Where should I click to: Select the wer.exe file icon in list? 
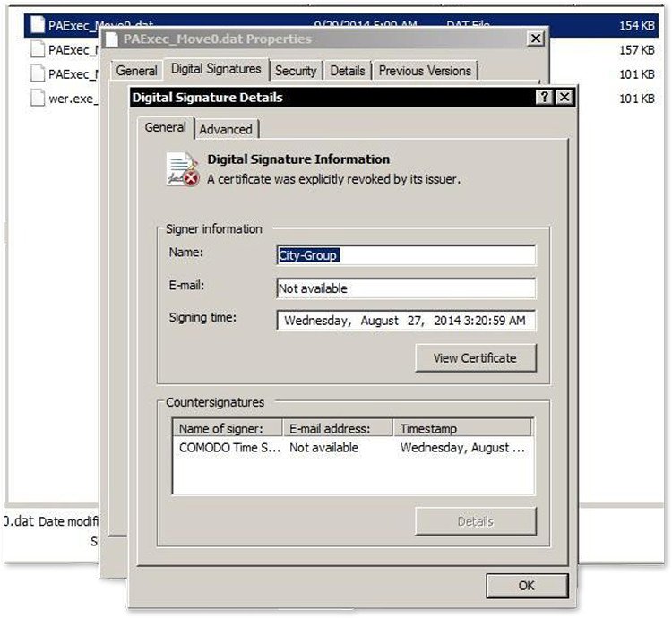37,98
